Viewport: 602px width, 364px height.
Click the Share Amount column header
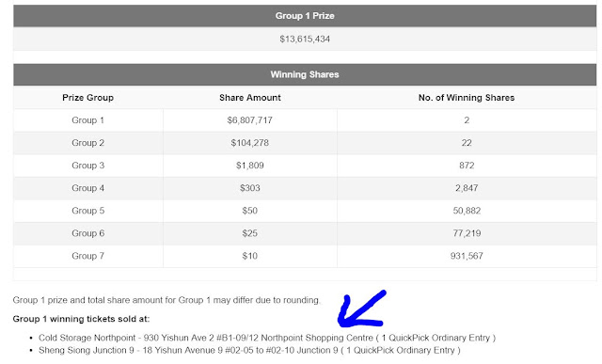point(250,98)
